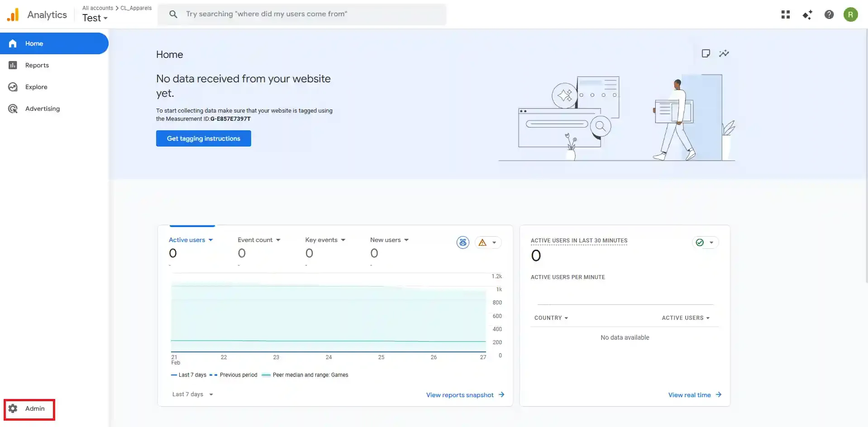Click the ACTIVE USERS PER MINUTE label
This screenshot has width=868, height=427.
click(x=568, y=277)
